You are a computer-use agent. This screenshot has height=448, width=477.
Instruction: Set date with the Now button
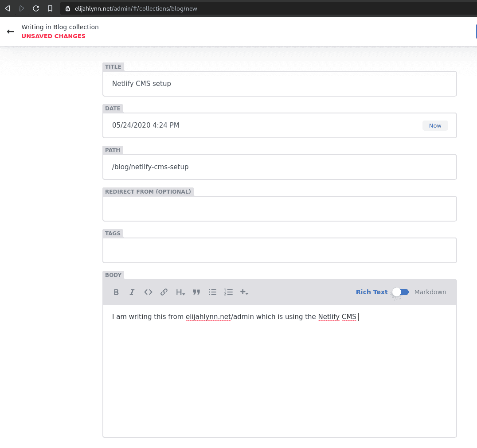pyautogui.click(x=435, y=125)
